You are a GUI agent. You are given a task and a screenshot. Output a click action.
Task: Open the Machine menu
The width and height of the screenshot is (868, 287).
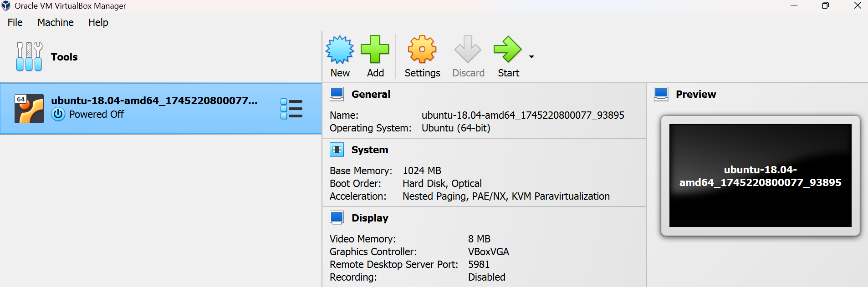(56, 22)
